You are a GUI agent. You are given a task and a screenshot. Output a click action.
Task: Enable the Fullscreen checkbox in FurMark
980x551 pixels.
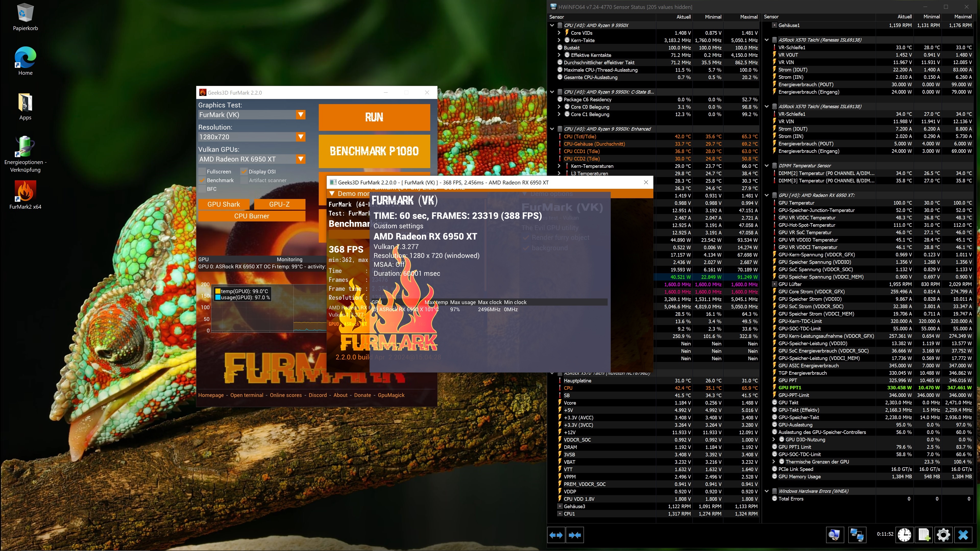202,171
